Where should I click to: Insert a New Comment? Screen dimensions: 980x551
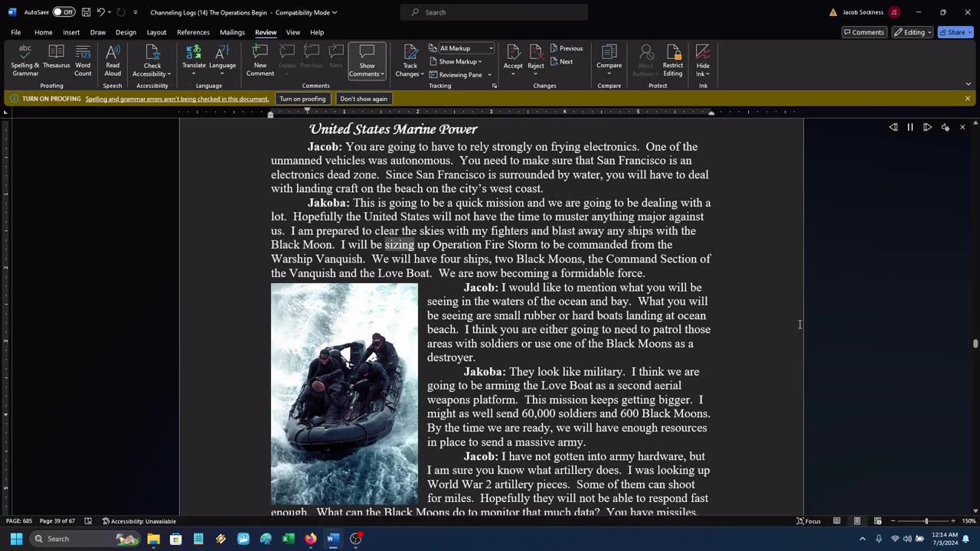(x=260, y=60)
